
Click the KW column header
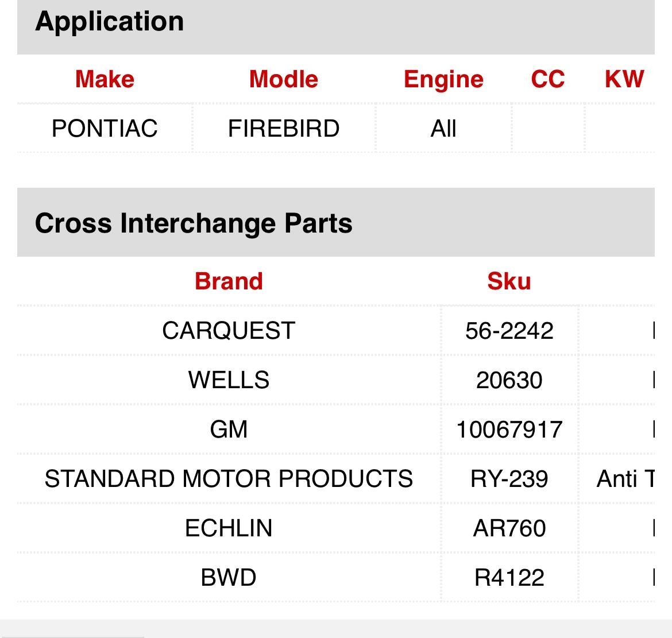tap(624, 79)
